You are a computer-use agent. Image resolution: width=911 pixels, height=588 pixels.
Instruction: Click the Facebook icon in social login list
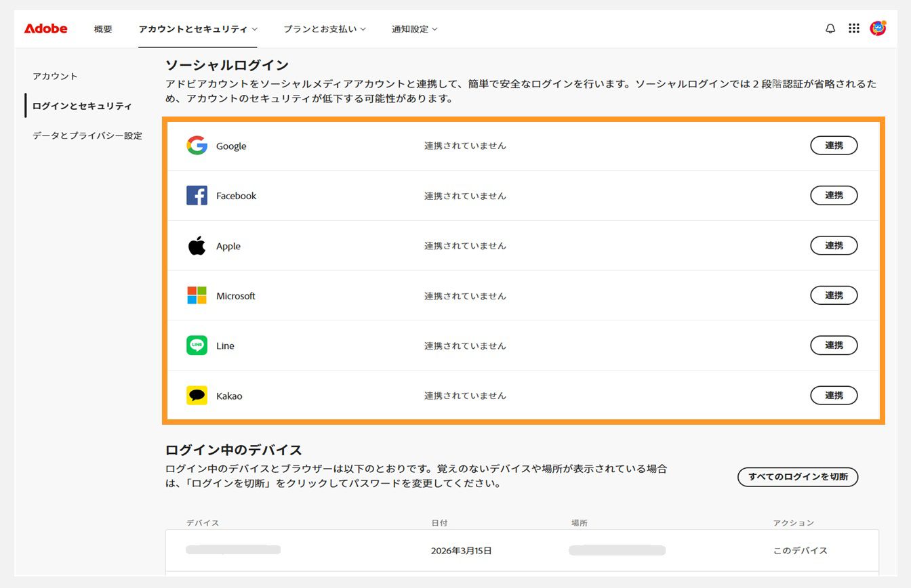click(196, 195)
